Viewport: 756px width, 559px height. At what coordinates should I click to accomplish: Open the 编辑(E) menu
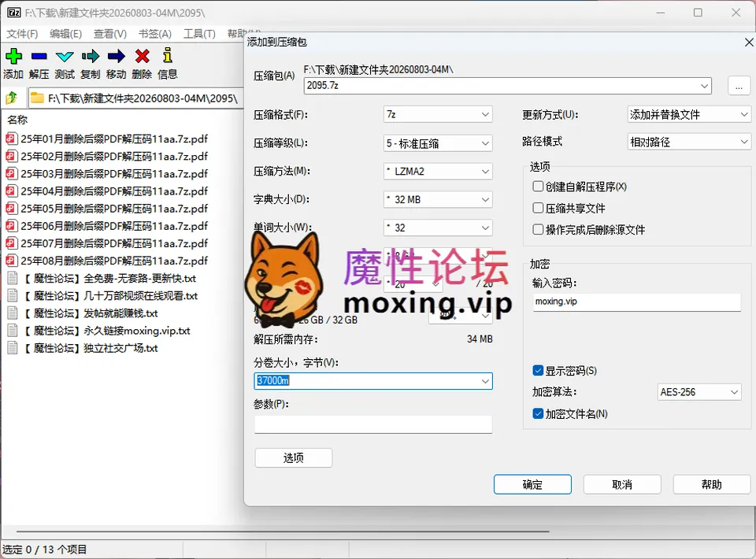pos(65,34)
